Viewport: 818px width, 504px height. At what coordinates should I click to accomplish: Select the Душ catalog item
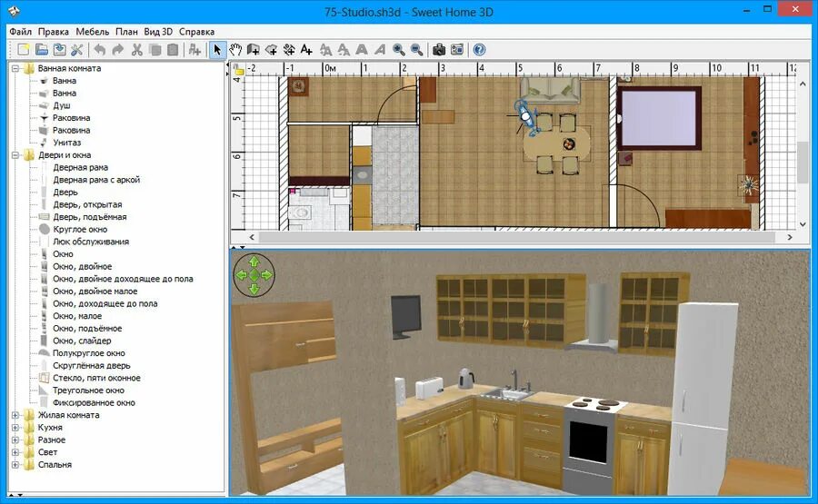pos(62,105)
